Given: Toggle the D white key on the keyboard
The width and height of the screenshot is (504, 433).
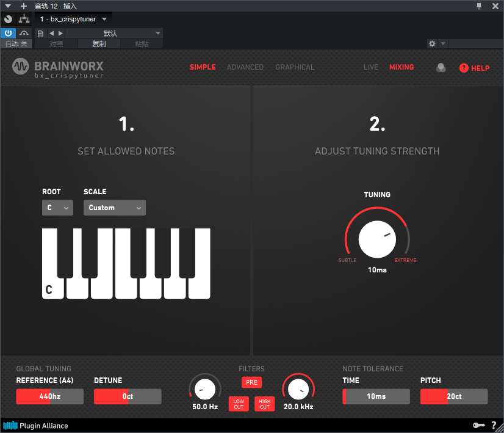Looking at the screenshot, I should [77, 288].
